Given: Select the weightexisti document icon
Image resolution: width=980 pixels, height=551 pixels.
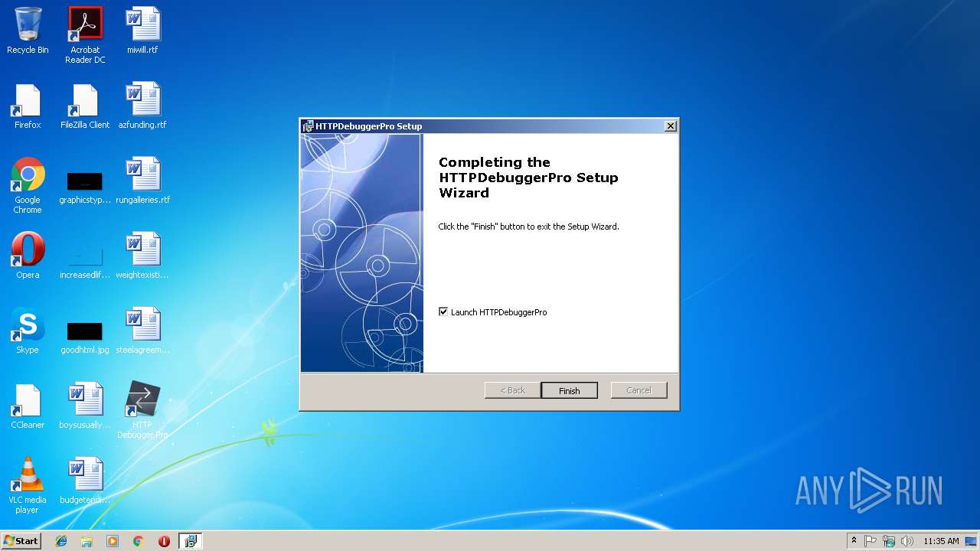Looking at the screenshot, I should tap(142, 256).
